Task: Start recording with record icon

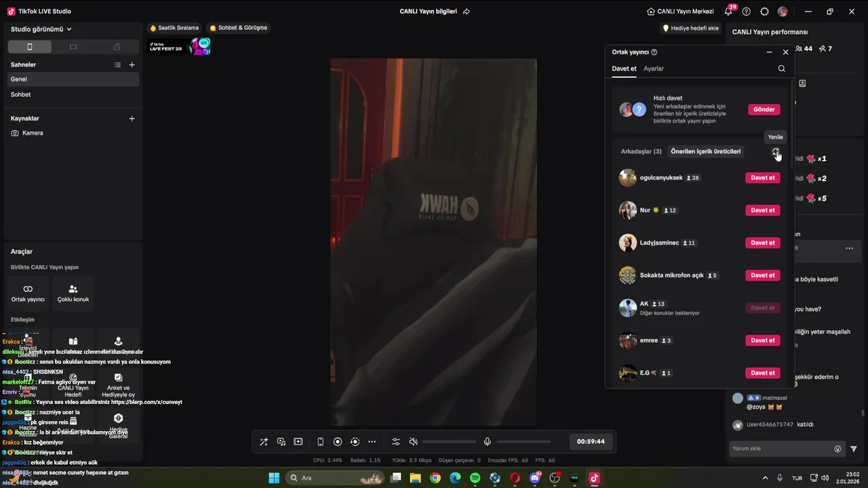Action: (338, 442)
